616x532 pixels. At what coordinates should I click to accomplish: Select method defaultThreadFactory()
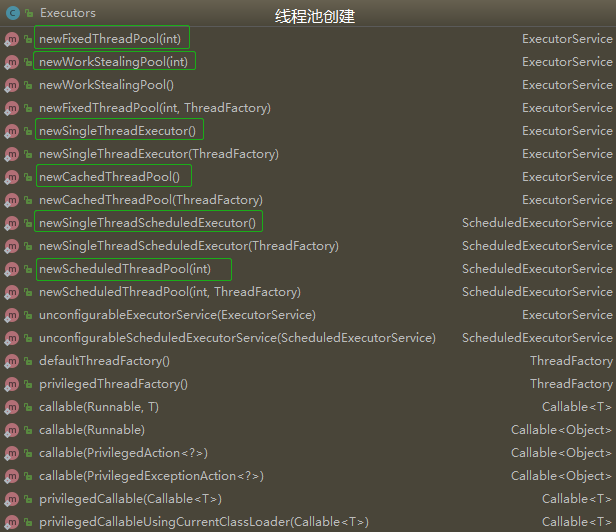[104, 361]
